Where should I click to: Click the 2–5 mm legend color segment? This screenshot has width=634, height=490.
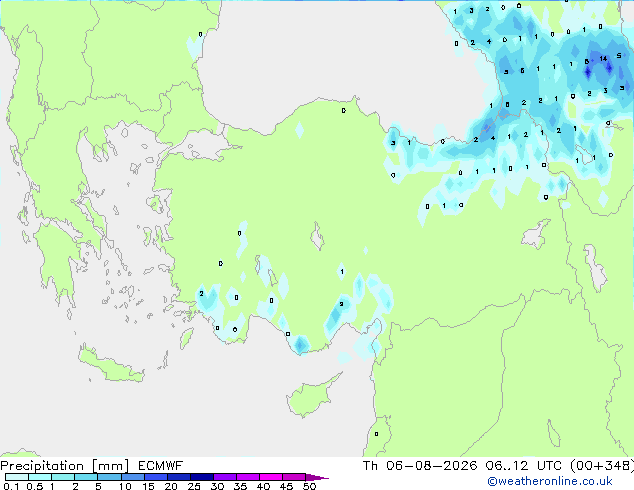(x=86, y=477)
